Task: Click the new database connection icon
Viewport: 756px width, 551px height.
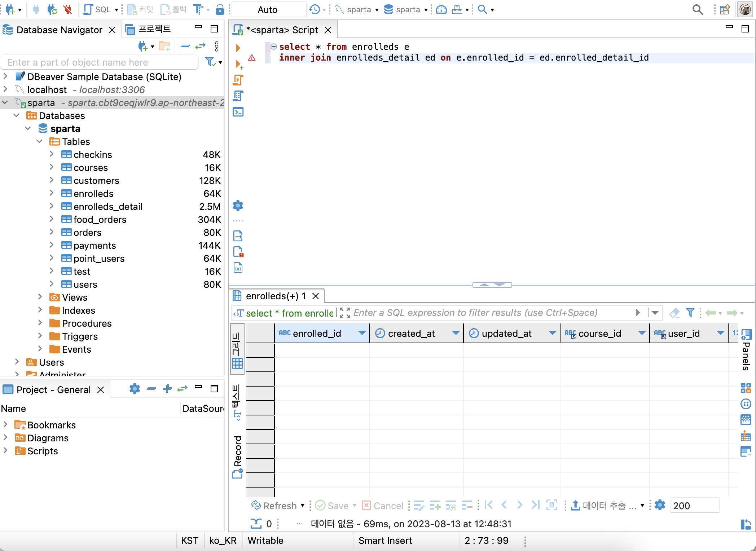Action: (x=10, y=9)
